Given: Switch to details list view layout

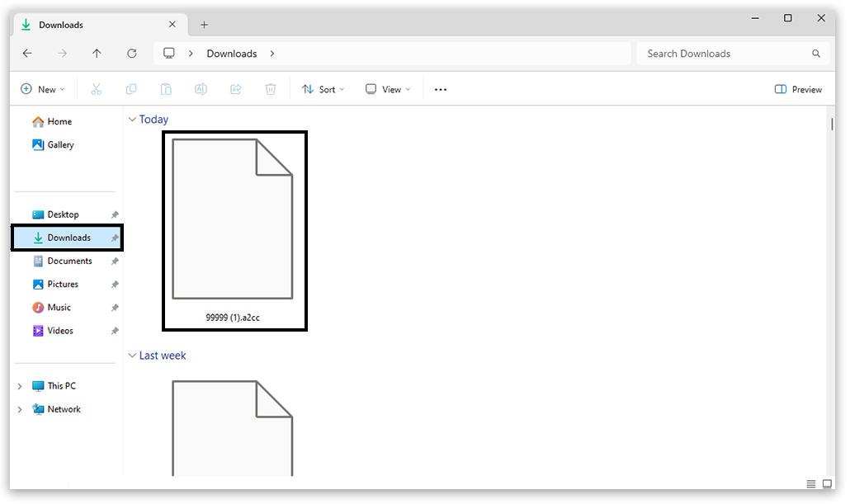Looking at the screenshot, I should pos(810,483).
